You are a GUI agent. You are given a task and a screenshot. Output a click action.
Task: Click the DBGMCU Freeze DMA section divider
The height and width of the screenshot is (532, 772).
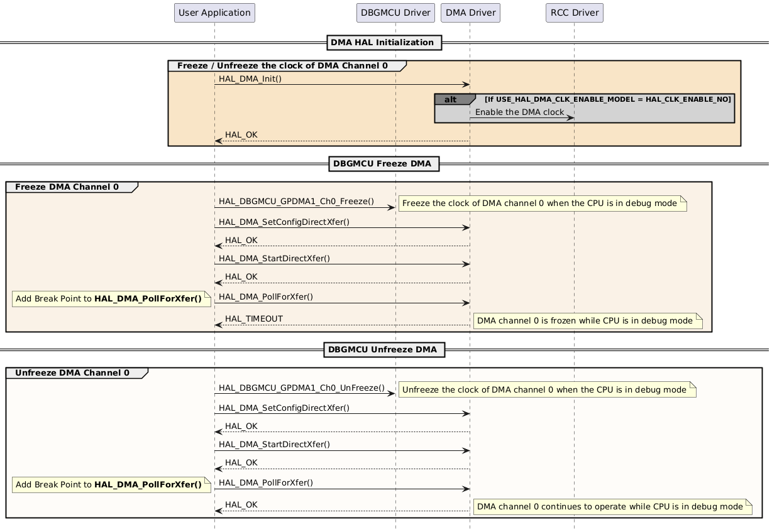click(x=383, y=163)
